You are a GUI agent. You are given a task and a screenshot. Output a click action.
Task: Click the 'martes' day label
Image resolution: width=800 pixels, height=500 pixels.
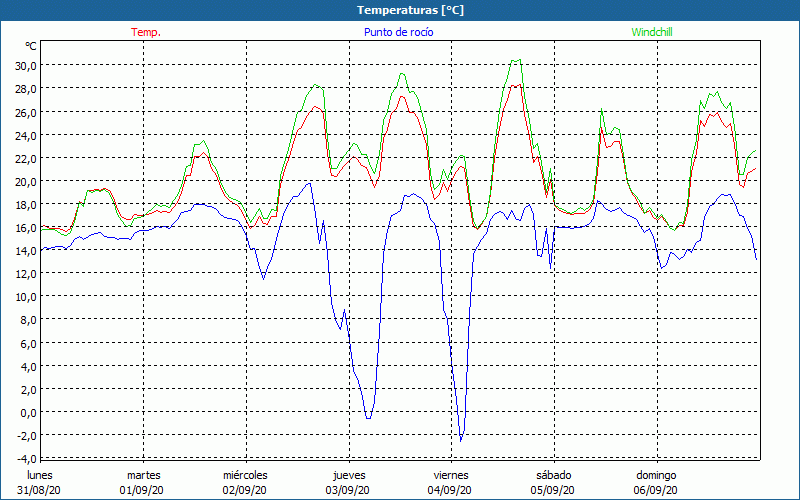click(144, 475)
